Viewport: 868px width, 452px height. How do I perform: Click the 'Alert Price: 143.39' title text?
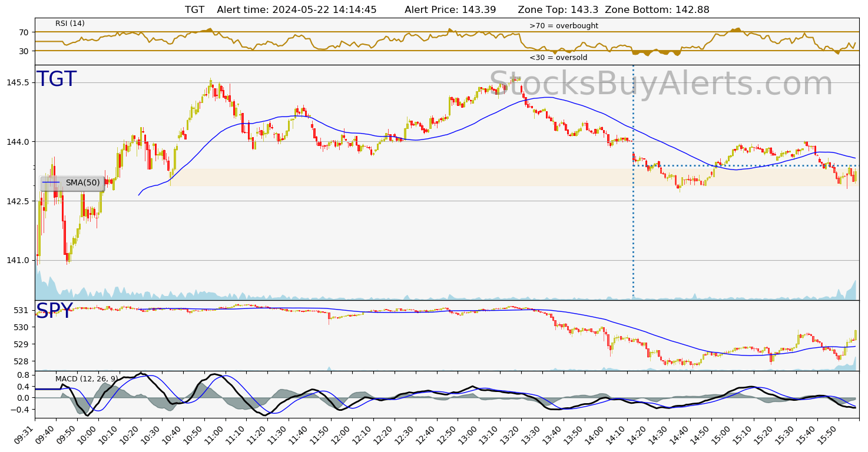(x=450, y=9)
